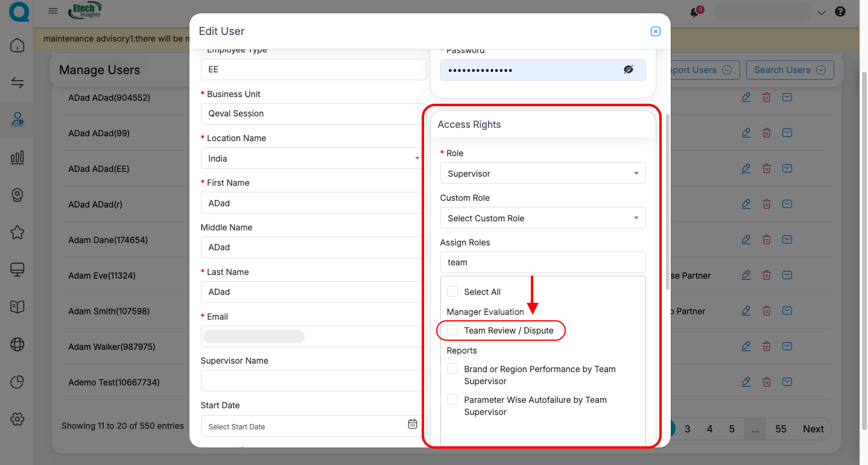The image size is (868, 465).
Task: Toggle password visibility eye icon
Action: click(x=629, y=70)
